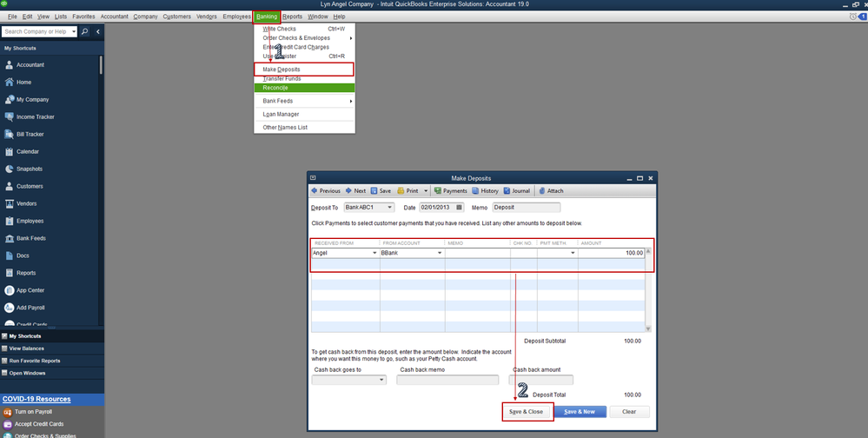The height and width of the screenshot is (438, 868).
Task: Click Save & New button
Action: 580,412
